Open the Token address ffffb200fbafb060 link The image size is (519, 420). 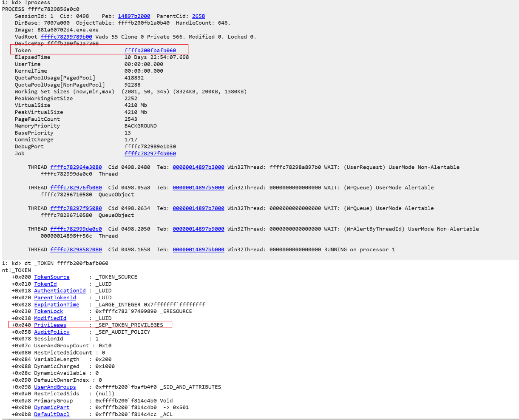pos(150,51)
